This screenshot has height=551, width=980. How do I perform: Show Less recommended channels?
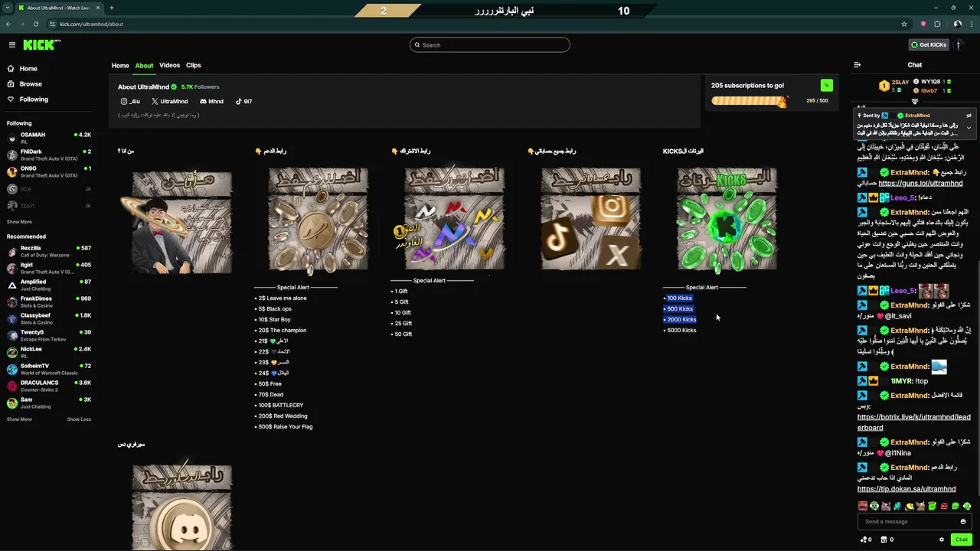tap(79, 419)
